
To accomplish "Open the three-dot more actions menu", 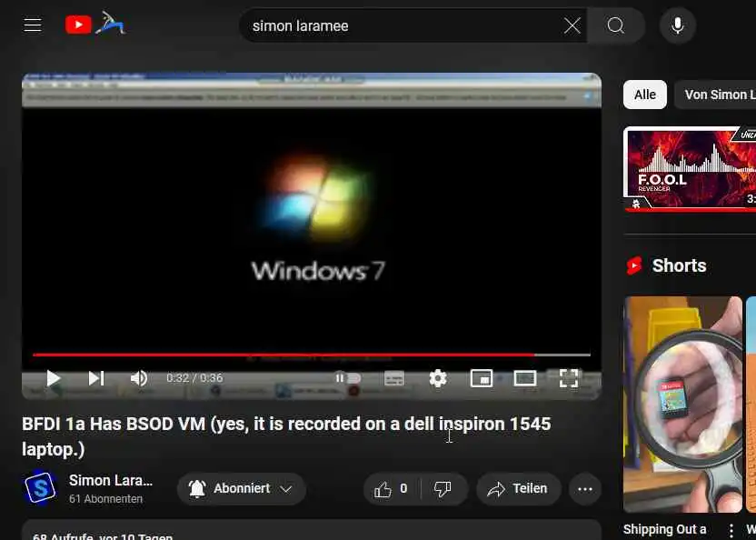I will [585, 489].
